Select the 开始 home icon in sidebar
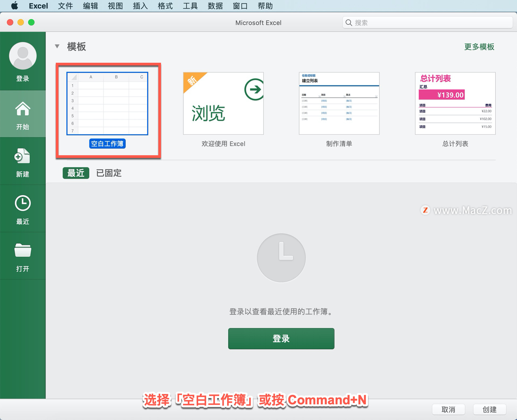The image size is (517, 420). pyautogui.click(x=23, y=109)
